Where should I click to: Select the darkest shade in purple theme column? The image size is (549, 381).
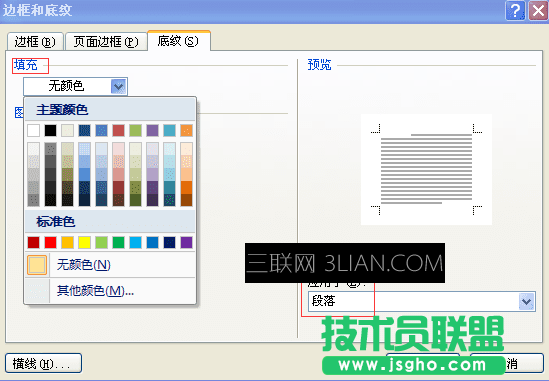(x=152, y=200)
